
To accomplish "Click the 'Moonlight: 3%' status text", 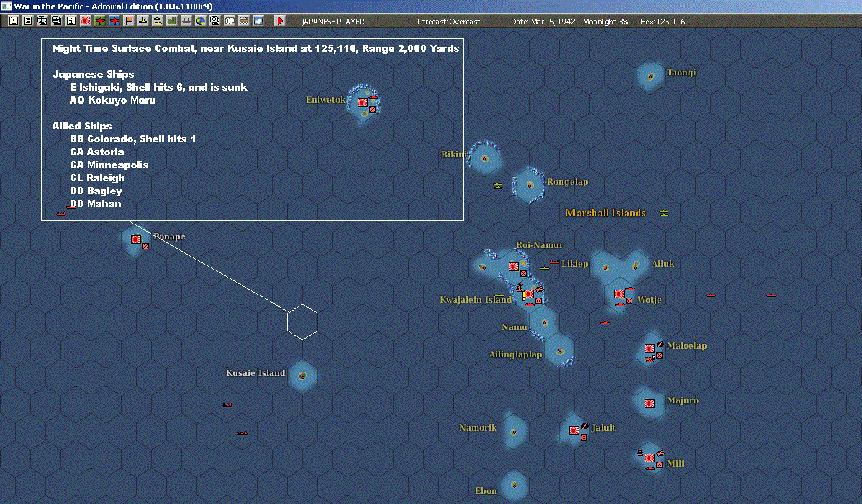I will click(x=605, y=22).
